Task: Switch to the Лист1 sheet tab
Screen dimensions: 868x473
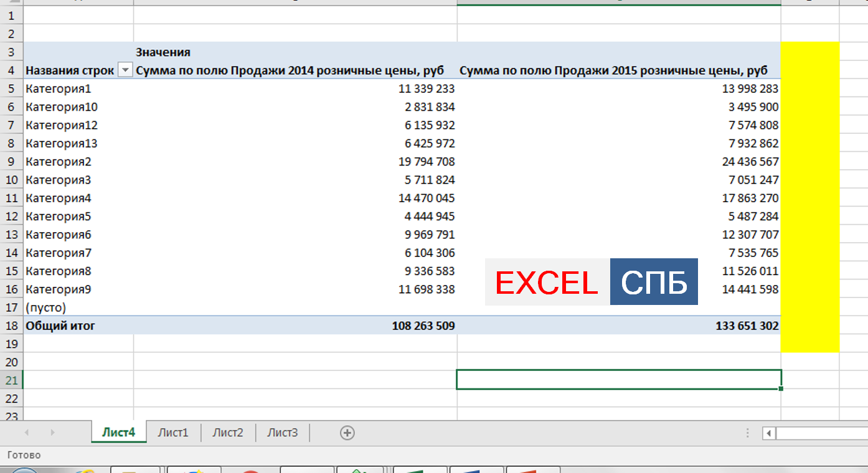Action: pyautogui.click(x=173, y=433)
